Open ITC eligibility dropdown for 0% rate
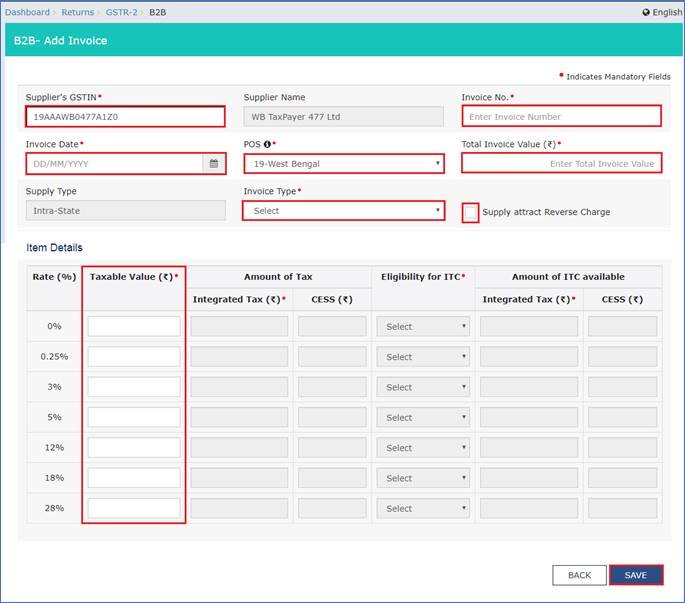 (423, 327)
